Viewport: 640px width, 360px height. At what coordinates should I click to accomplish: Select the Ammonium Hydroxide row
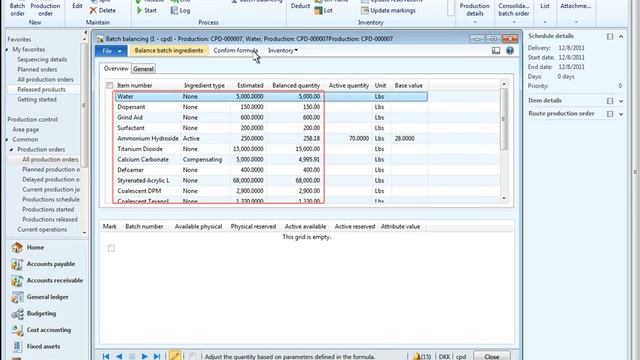271,139
